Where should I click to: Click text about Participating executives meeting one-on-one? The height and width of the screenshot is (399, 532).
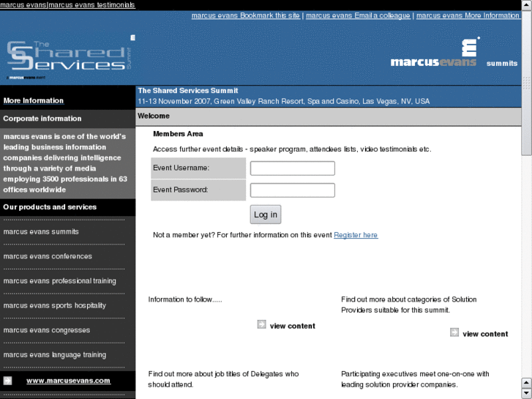pos(415,379)
